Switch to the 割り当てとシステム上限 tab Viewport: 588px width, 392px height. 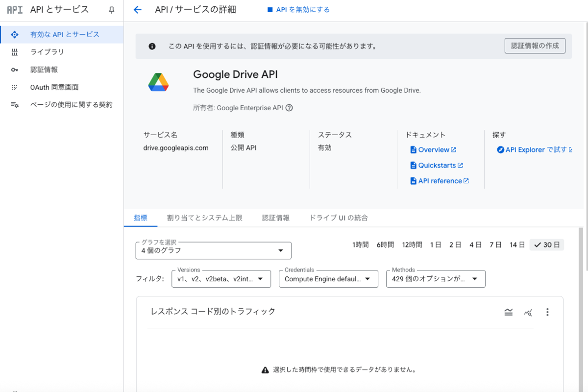click(x=205, y=218)
